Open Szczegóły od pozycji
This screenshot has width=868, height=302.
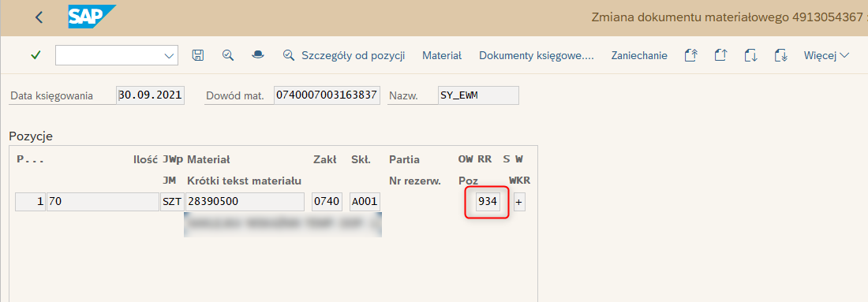pos(344,55)
